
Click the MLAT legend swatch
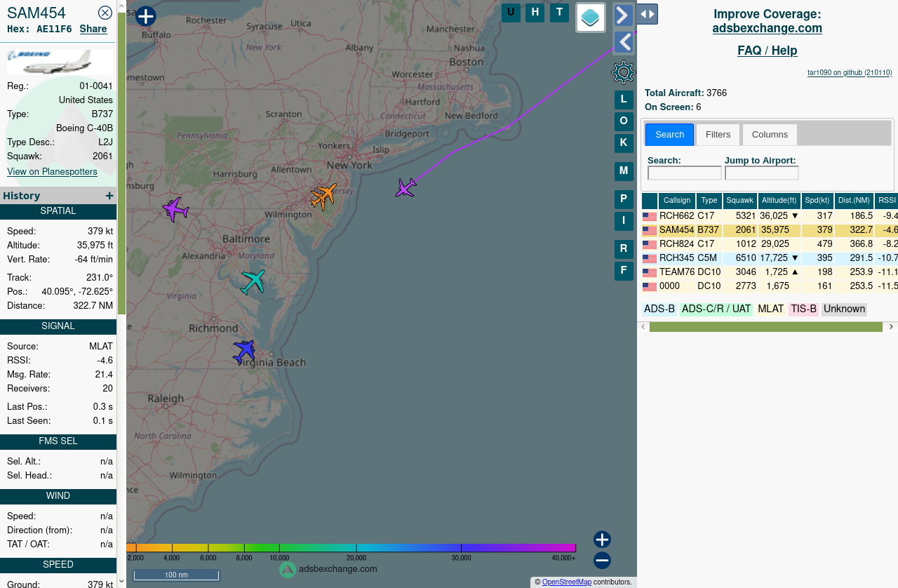770,309
